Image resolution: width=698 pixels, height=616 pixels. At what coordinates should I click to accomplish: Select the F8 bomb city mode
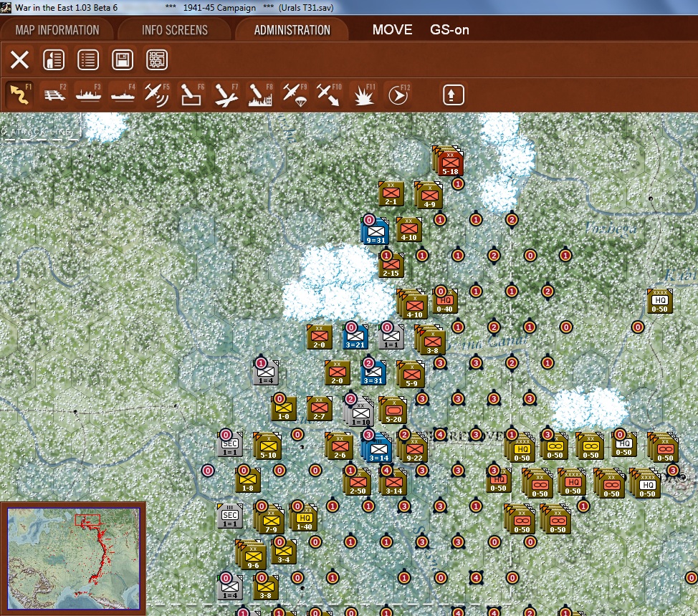[260, 95]
